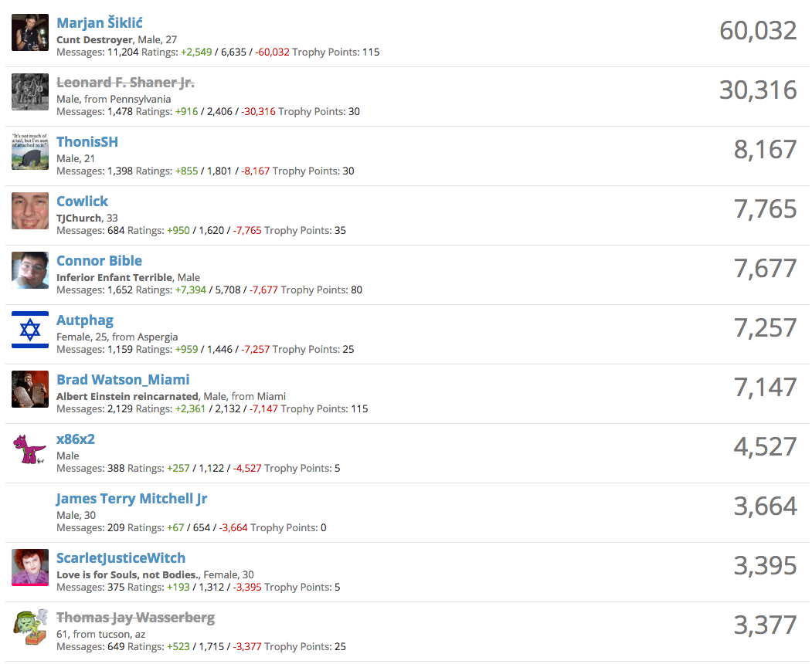This screenshot has height=664, width=812.
Task: Click "TJChurch" title under Cowlick
Action: (x=79, y=219)
